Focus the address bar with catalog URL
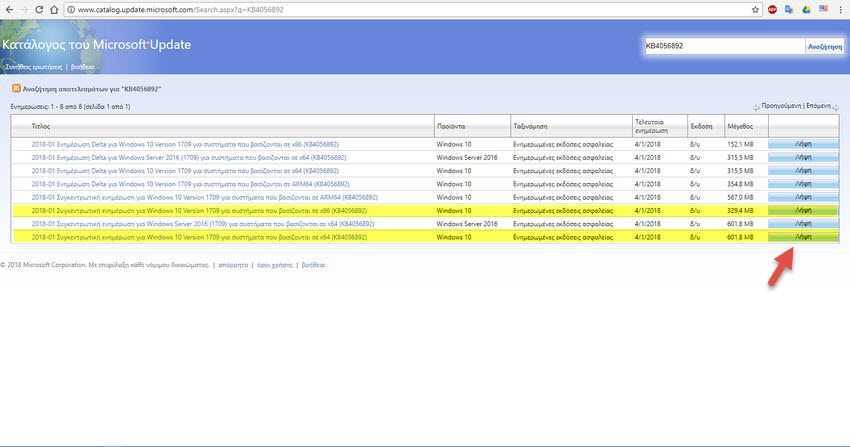This screenshot has width=850, height=447. click(x=412, y=10)
